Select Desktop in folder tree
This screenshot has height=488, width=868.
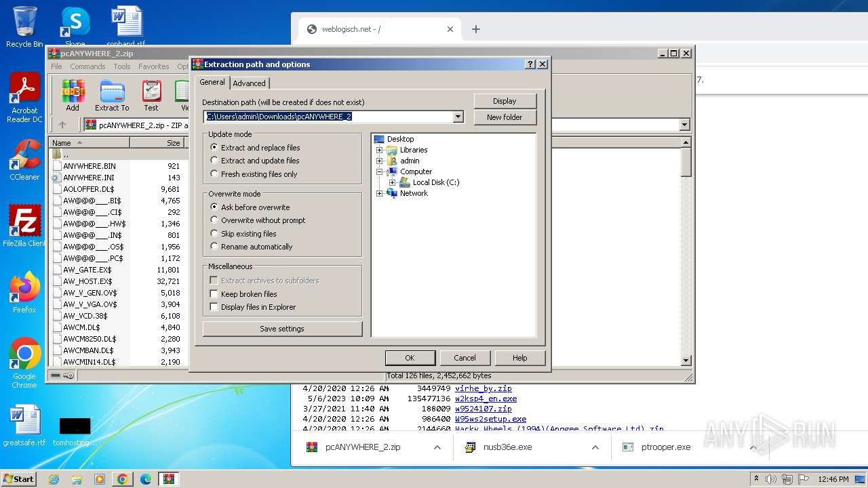point(400,139)
